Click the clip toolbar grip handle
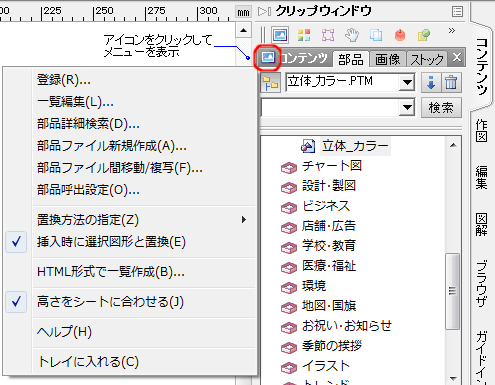The width and height of the screenshot is (495, 385). (x=263, y=35)
